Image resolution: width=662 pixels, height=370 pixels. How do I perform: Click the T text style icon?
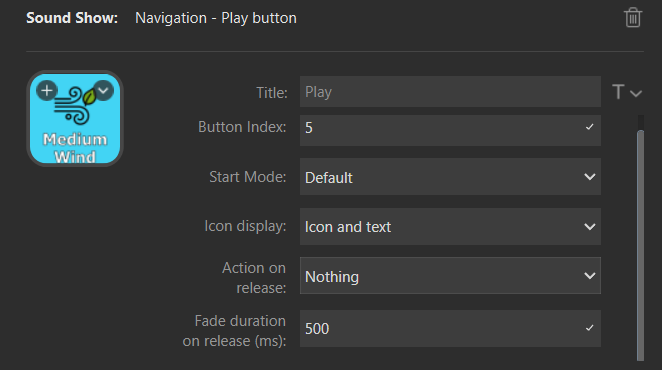tap(618, 92)
